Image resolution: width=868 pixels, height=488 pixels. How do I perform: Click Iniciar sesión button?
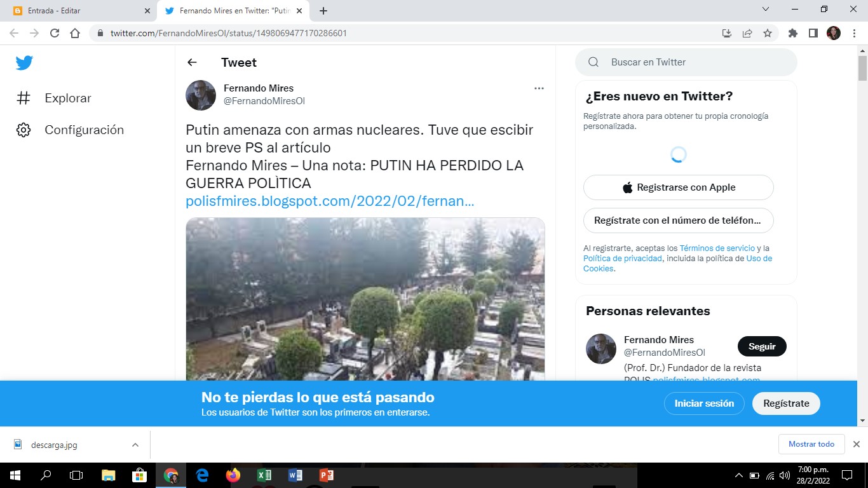(x=704, y=403)
